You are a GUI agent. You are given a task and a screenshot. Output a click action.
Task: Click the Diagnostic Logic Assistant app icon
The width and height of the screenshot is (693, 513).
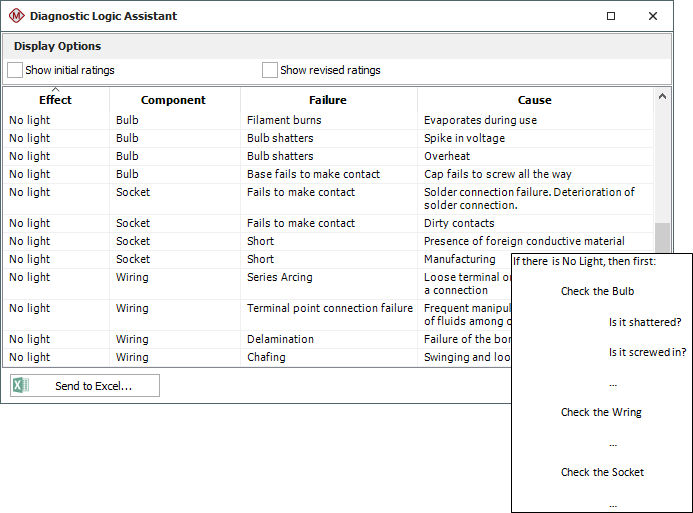(15, 16)
